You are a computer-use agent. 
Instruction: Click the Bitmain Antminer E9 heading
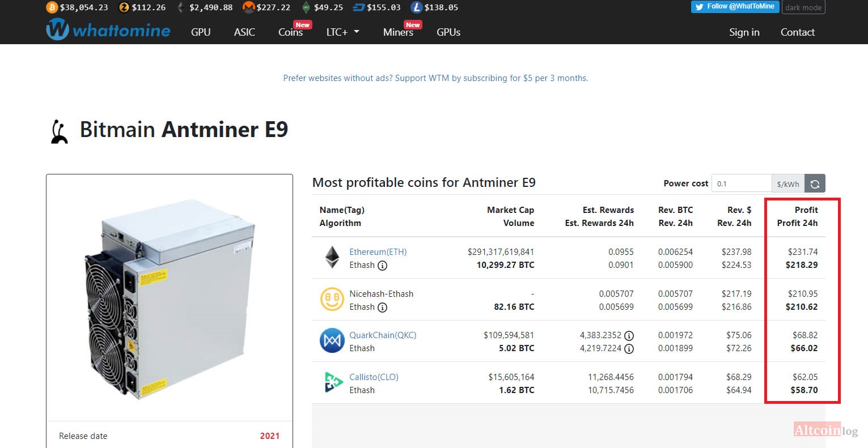pyautogui.click(x=184, y=130)
